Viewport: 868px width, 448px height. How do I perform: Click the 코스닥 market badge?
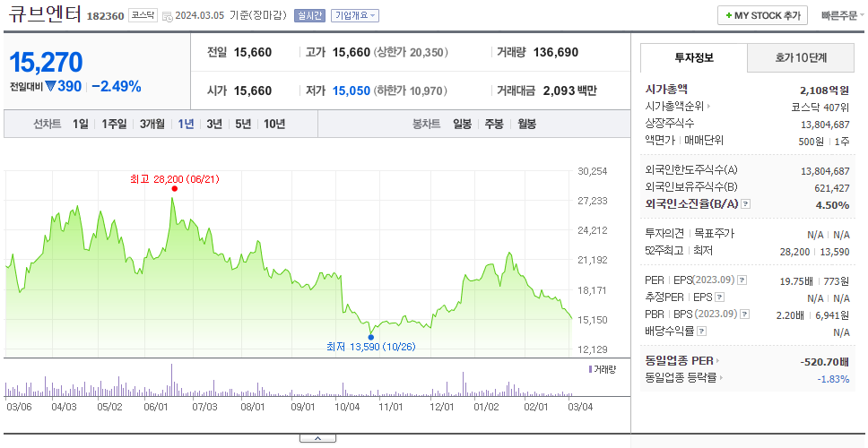(143, 15)
